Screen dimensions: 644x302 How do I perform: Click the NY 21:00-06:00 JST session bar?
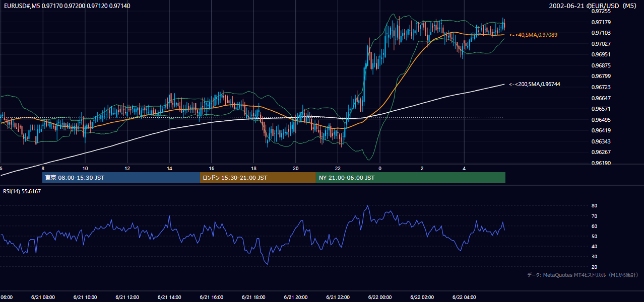(411, 178)
